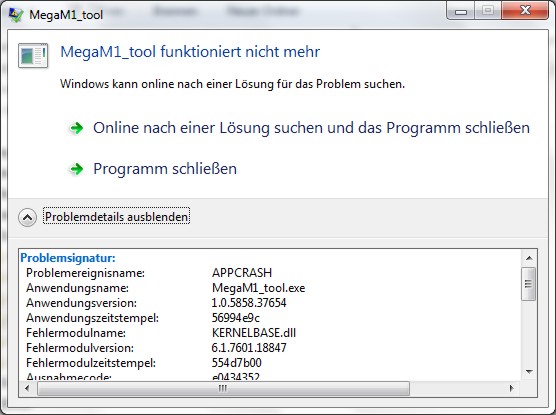Click the Problemereignisname label
The image size is (556, 415).
tap(85, 273)
